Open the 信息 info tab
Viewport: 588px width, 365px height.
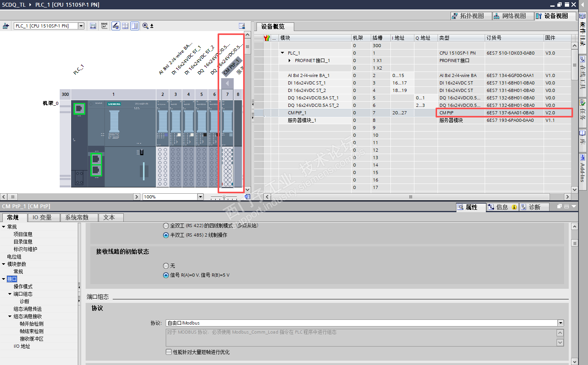coord(503,207)
